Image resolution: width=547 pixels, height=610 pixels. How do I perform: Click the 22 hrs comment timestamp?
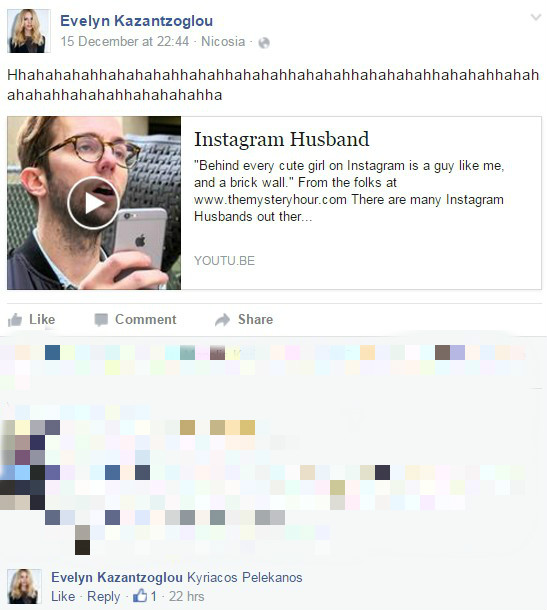186,596
